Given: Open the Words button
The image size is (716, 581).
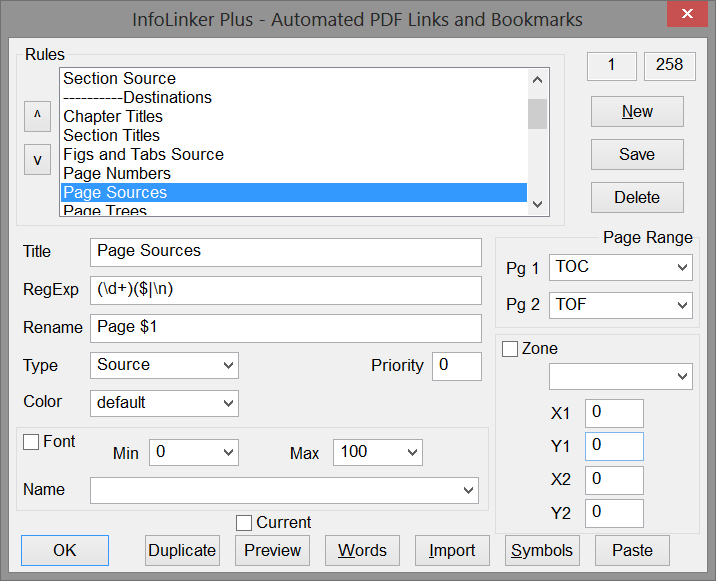Looking at the screenshot, I should (x=362, y=550).
